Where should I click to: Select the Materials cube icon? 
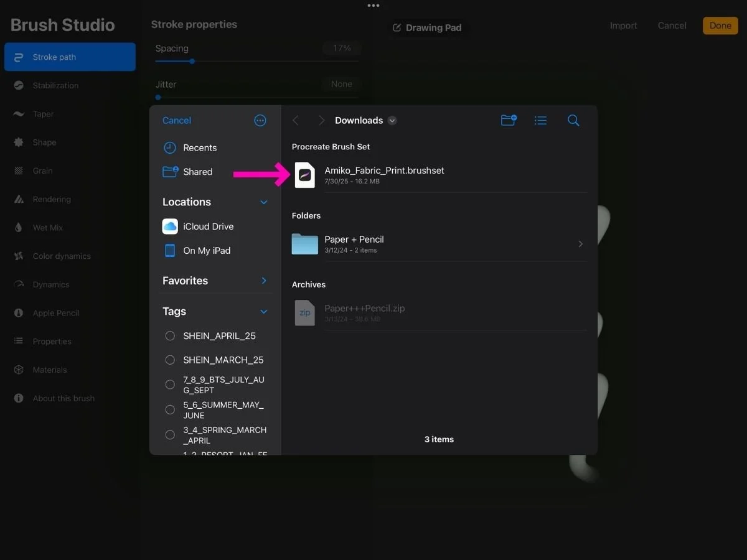(x=19, y=370)
